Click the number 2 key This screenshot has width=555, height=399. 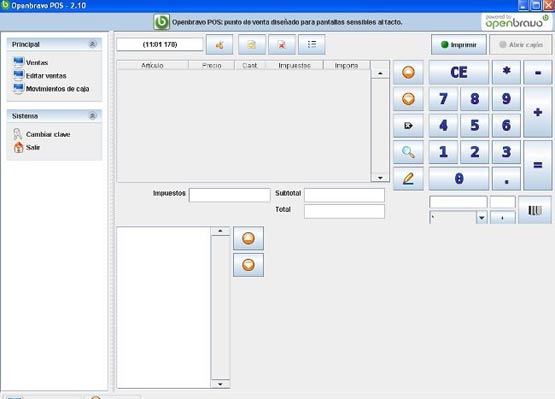[475, 152]
